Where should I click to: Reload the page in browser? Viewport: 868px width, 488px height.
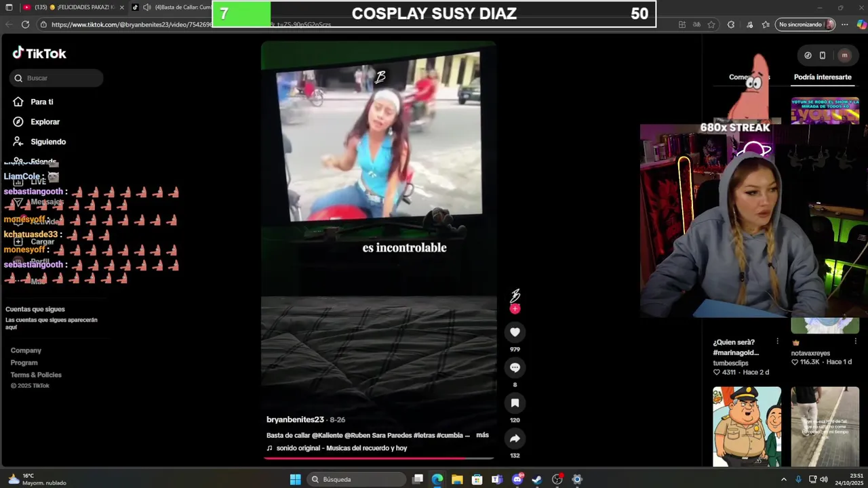pyautogui.click(x=25, y=24)
